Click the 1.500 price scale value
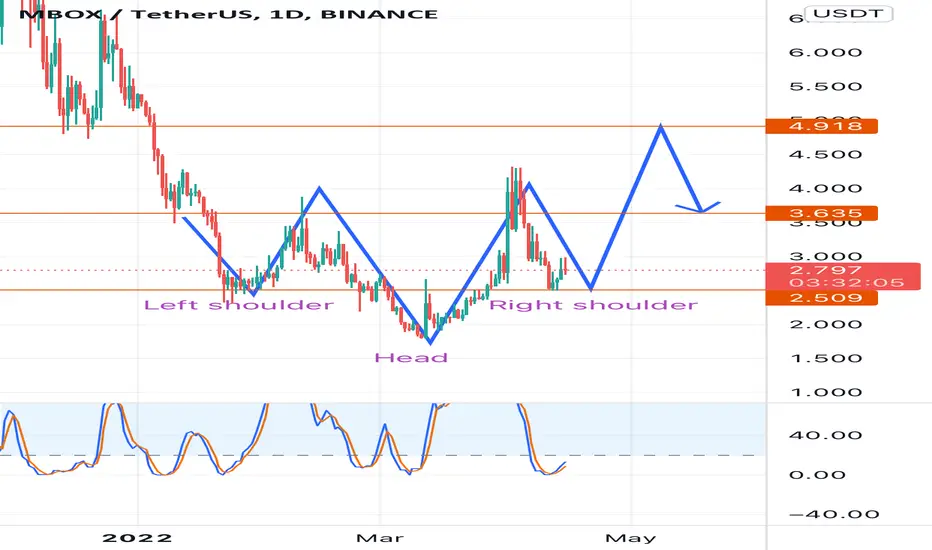Viewport: 932px width, 550px height. tap(825, 358)
